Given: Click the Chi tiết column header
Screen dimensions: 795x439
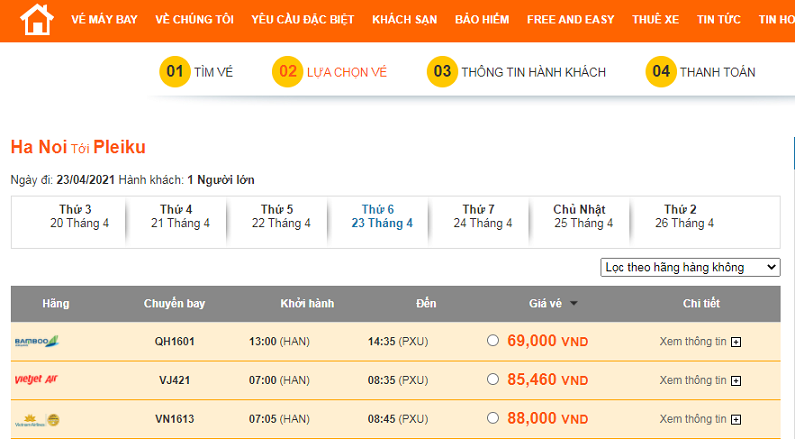Looking at the screenshot, I should (701, 304).
